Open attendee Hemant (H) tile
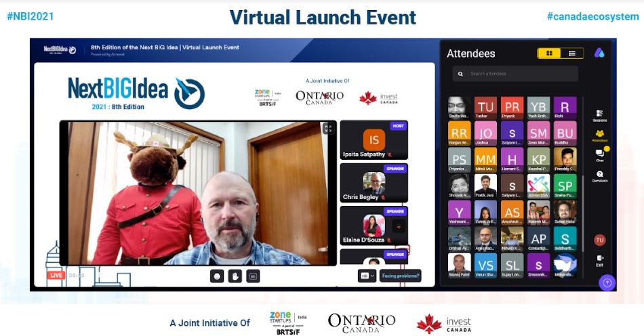Viewport: 644px width, 336px height. [x=512, y=160]
